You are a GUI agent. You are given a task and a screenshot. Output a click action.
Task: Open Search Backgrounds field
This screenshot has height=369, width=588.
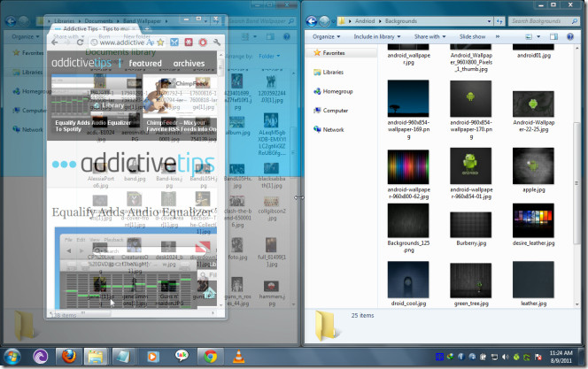click(x=544, y=21)
